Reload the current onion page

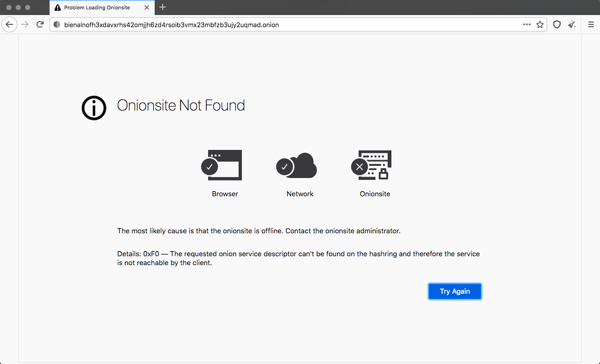[40, 24]
